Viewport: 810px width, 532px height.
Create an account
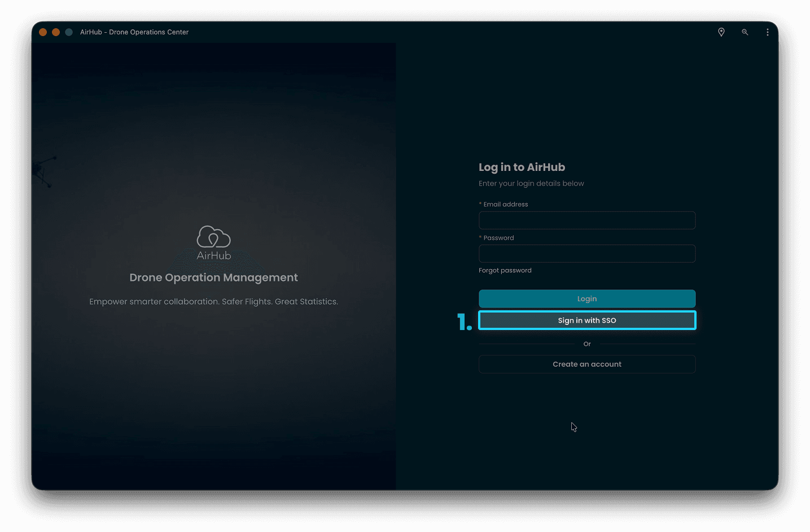point(587,364)
